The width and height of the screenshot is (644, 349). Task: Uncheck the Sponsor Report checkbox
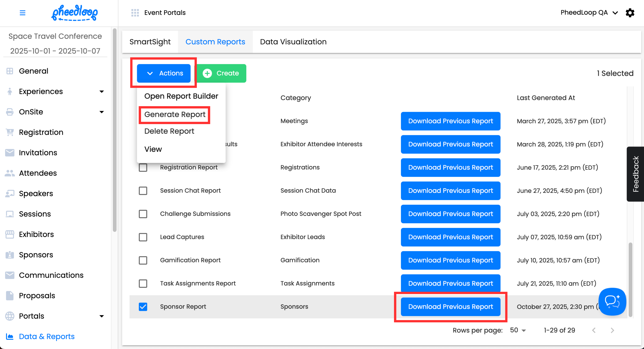[143, 306]
